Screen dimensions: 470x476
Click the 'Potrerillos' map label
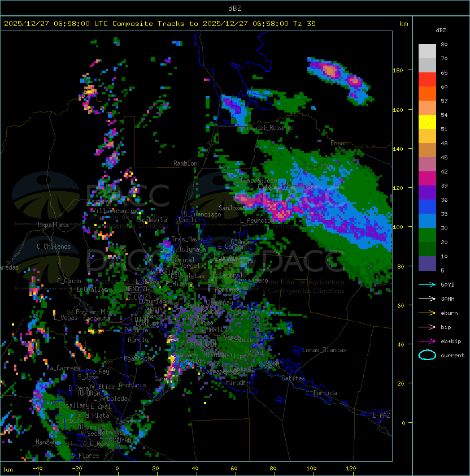(x=94, y=312)
